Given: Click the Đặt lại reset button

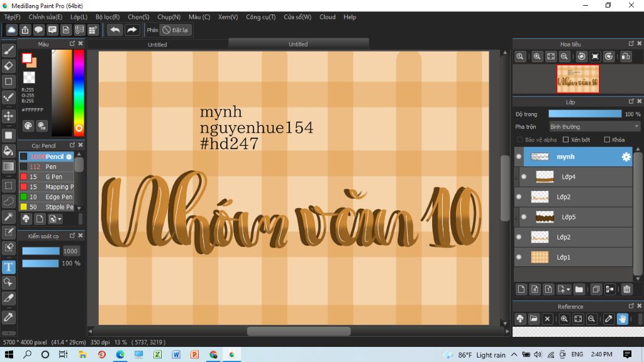Looking at the screenshot, I should (176, 30).
